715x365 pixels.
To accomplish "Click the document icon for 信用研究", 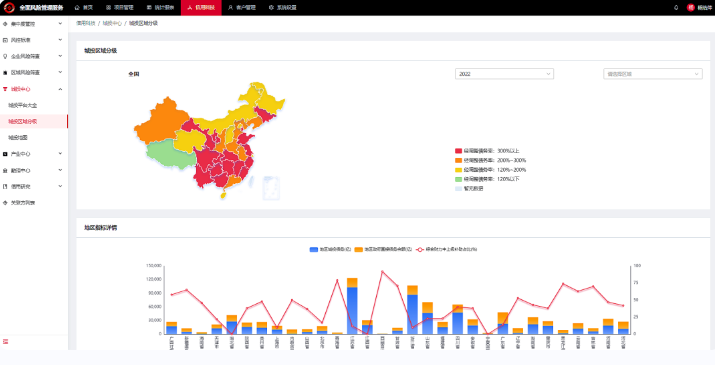I will tap(5, 186).
